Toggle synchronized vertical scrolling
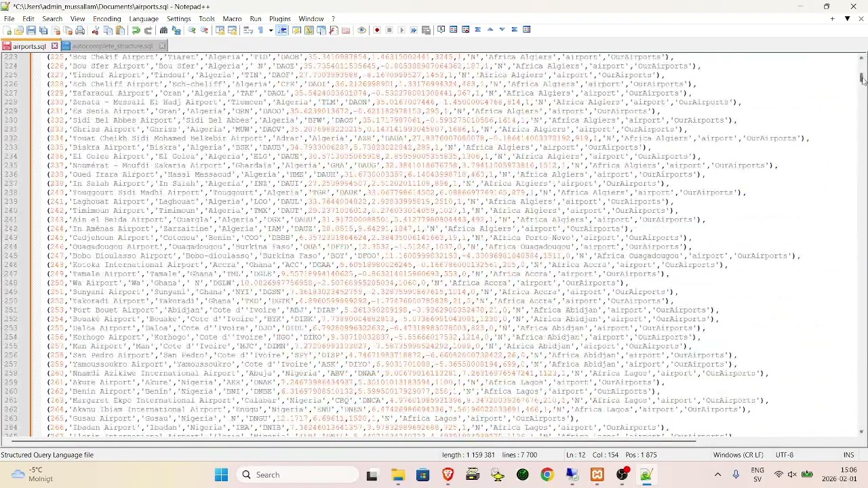Screen dimensions: 868x488 click(220, 30)
